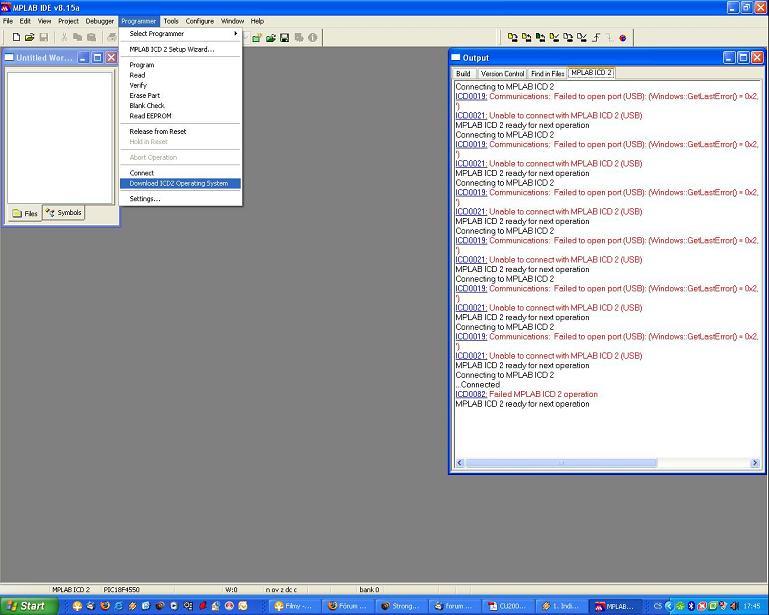The width and height of the screenshot is (769, 615).
Task: Click the New File toolbar icon
Action: 16,37
